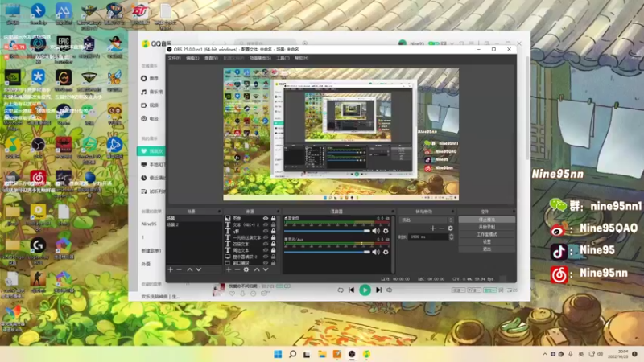Viewport: 644px width, 362px height.
Task: Click the top streaming button in OBS controls
Action: 487,220
